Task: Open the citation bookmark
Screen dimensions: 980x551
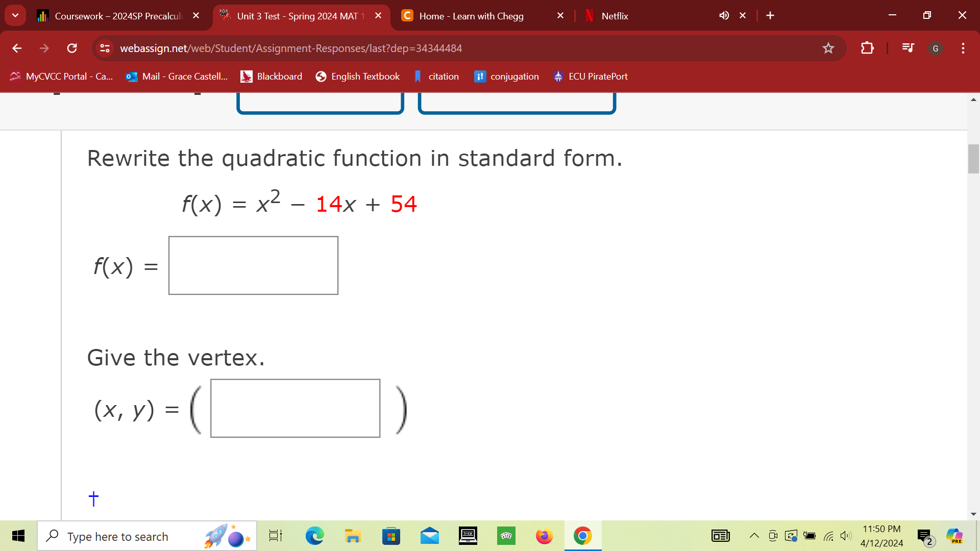Action: pyautogui.click(x=436, y=76)
